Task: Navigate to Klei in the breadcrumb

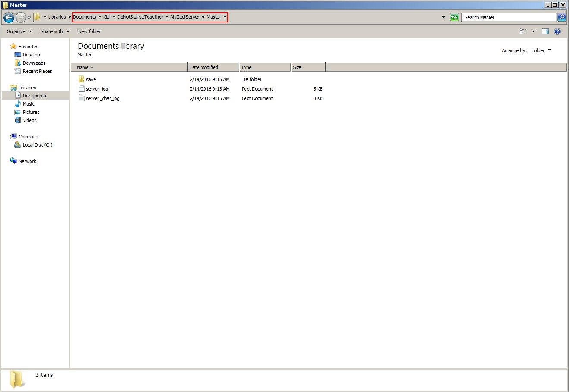Action: click(x=107, y=17)
